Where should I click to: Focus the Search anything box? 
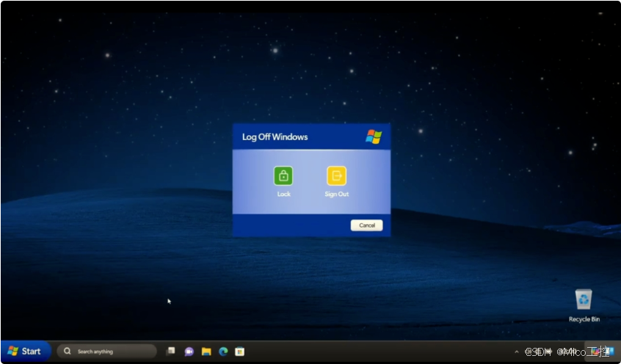tap(107, 352)
